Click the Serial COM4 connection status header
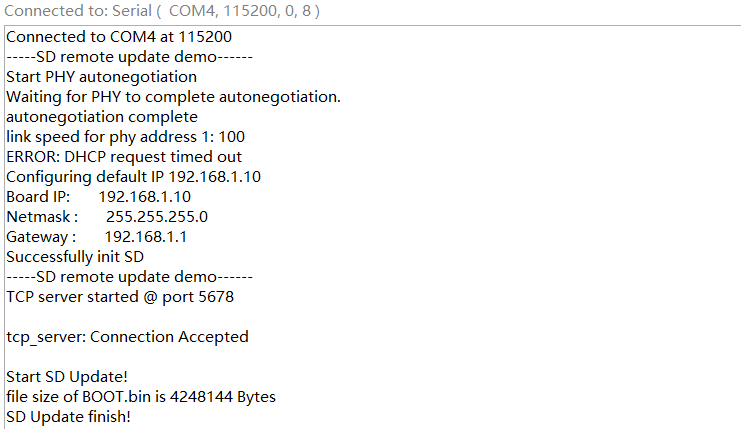741x429 pixels. [162, 11]
